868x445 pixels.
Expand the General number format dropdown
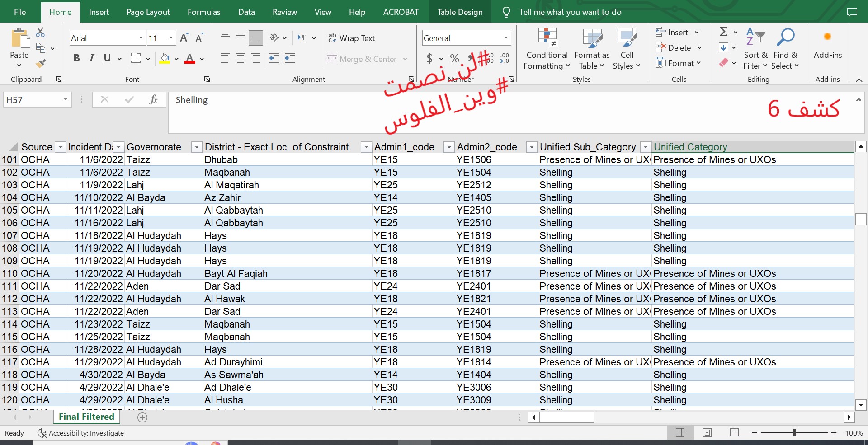click(506, 38)
